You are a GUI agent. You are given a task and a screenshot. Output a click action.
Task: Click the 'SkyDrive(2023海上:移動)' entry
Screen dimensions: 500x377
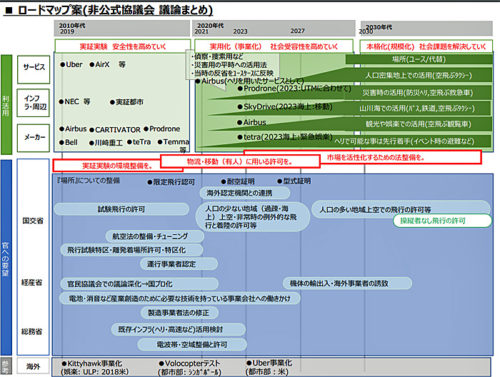[x=285, y=107]
